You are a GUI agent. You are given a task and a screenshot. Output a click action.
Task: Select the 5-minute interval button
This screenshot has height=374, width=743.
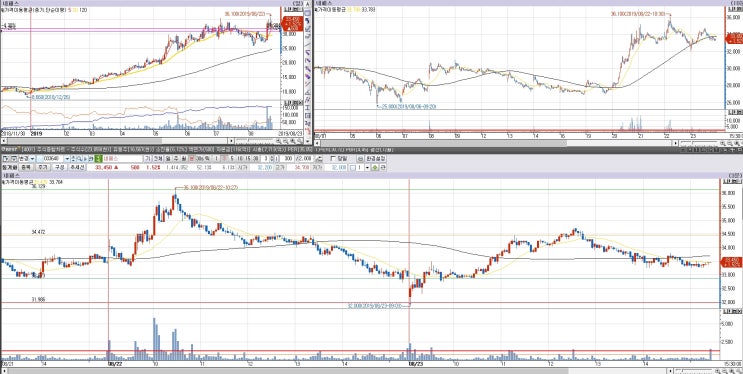(x=232, y=158)
